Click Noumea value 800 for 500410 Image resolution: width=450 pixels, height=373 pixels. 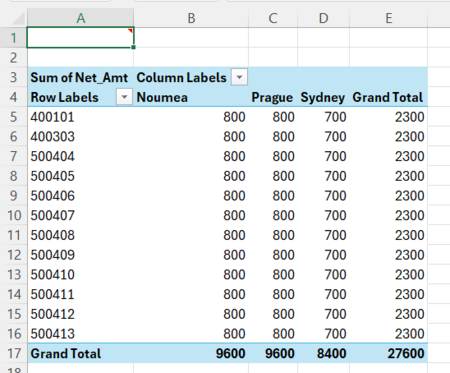point(191,275)
